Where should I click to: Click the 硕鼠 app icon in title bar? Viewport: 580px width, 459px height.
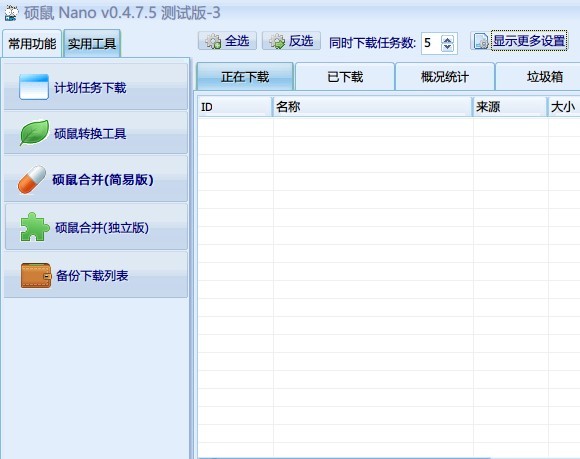11,12
